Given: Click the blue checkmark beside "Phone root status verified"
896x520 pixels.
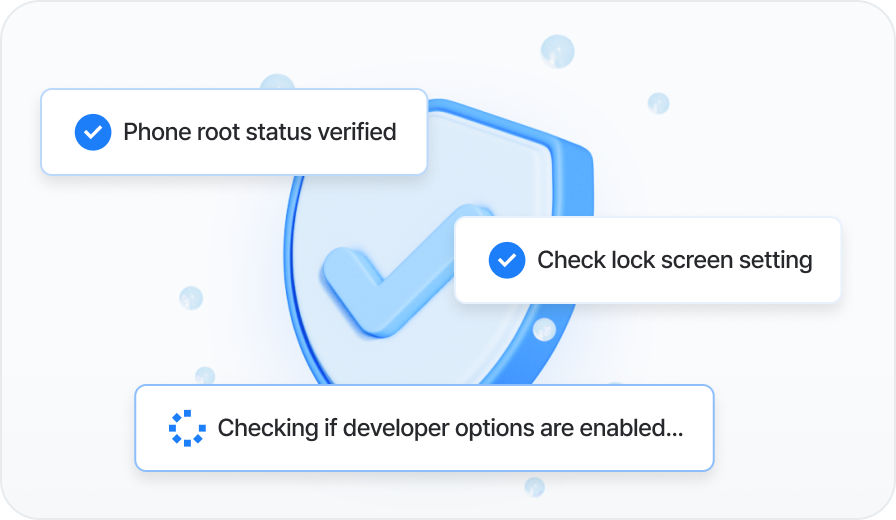Looking at the screenshot, I should (93, 132).
